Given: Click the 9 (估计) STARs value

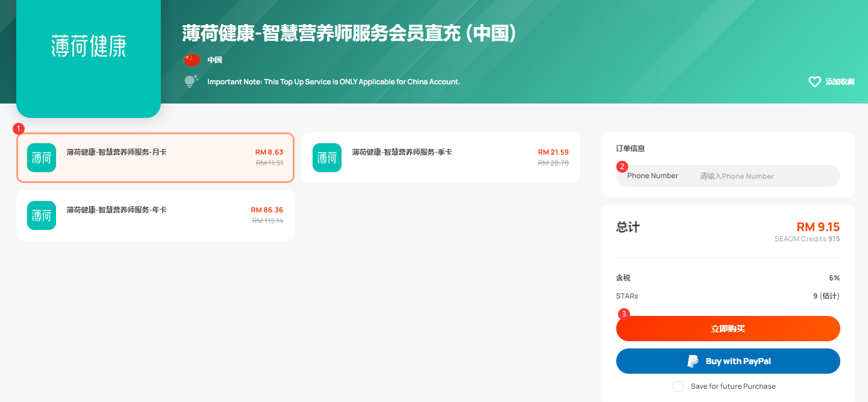Looking at the screenshot, I should pyautogui.click(x=826, y=296).
